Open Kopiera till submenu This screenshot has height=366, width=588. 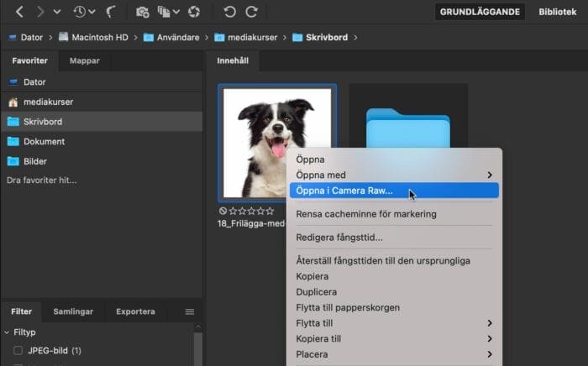tap(394, 338)
